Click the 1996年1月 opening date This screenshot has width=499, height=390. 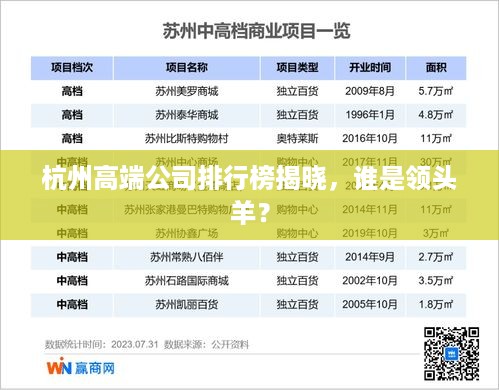click(370, 115)
